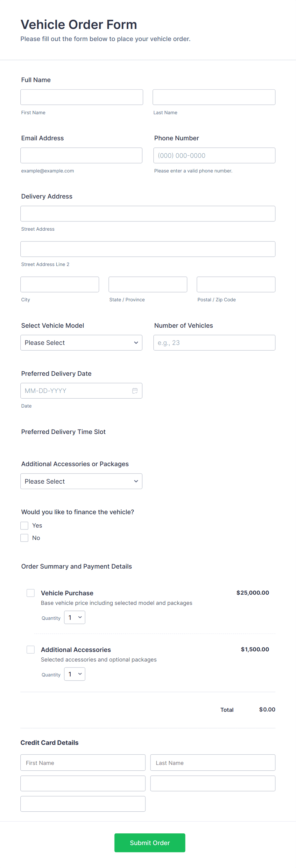Click the Number of Vehicles input field
The width and height of the screenshot is (296, 868).
coord(214,342)
